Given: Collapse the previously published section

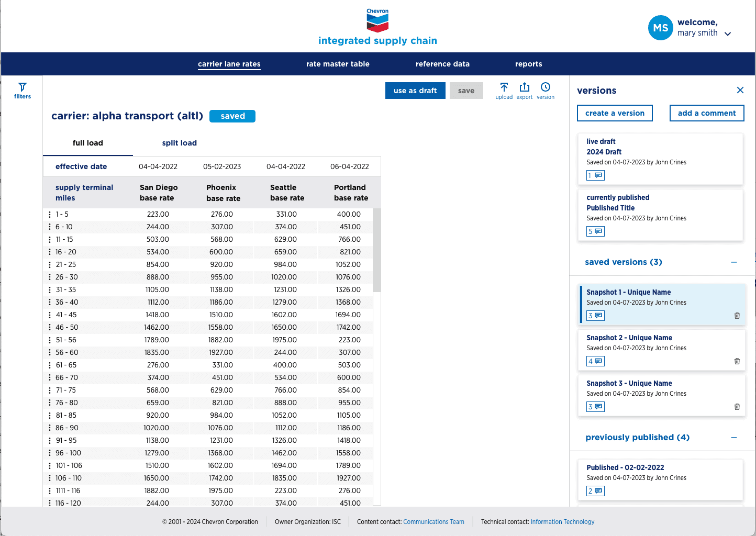Looking at the screenshot, I should [x=734, y=438].
